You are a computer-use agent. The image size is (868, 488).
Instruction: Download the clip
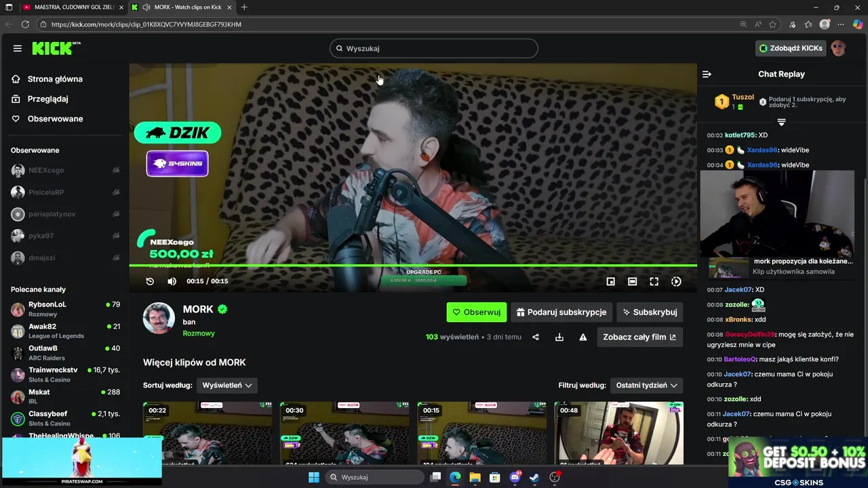tap(559, 337)
